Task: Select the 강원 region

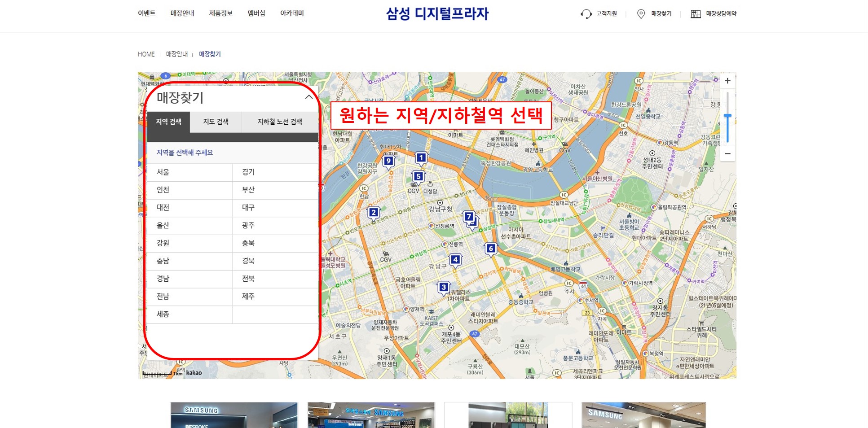Action: click(189, 243)
